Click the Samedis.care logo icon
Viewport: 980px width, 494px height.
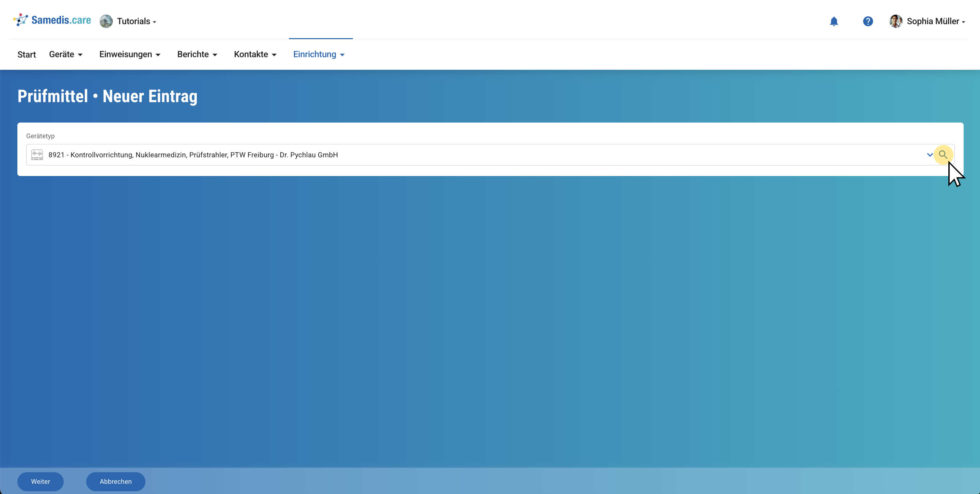[20, 20]
